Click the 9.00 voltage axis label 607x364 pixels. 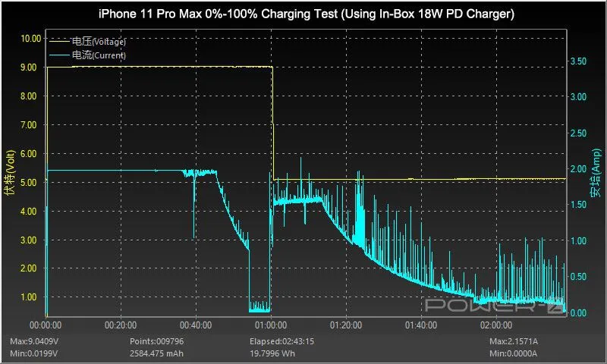28,67
